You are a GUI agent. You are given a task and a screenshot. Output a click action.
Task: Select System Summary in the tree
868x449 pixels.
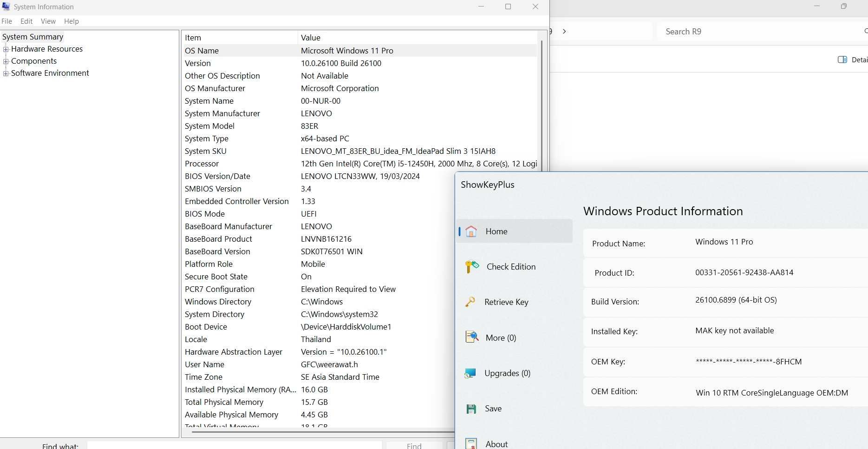pyautogui.click(x=33, y=37)
